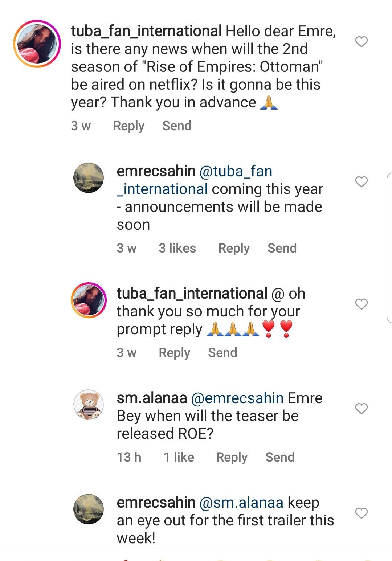Reply to emrecsahin's announcements comment
Viewport: 392px width, 561px height.
click(234, 248)
